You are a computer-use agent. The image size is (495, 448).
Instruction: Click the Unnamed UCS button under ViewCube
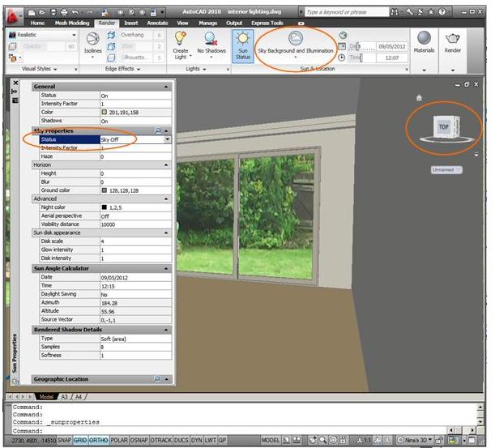446,170
